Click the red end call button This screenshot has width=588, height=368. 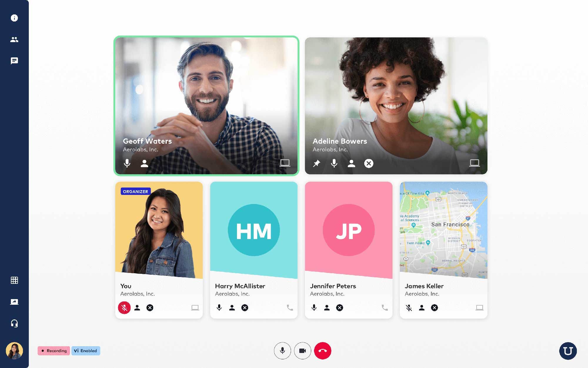322,351
